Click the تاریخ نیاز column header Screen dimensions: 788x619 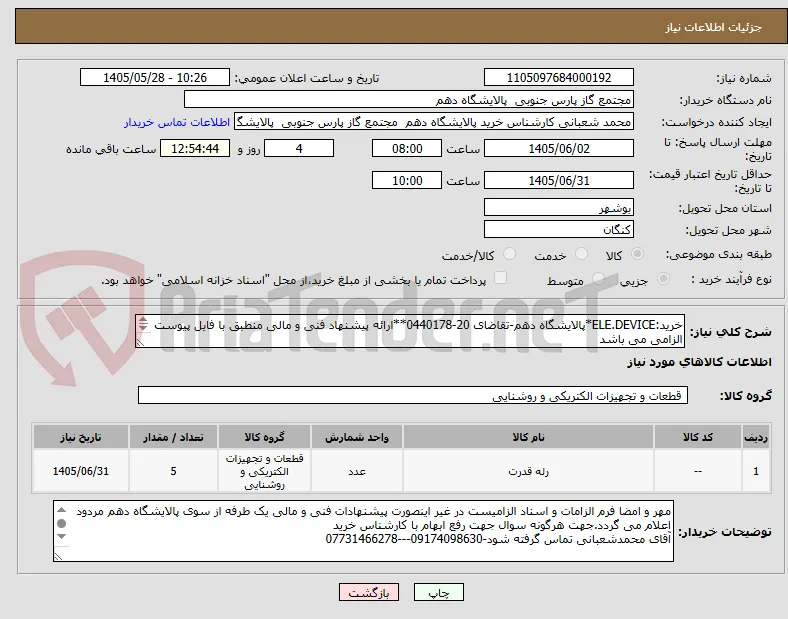[x=80, y=437]
